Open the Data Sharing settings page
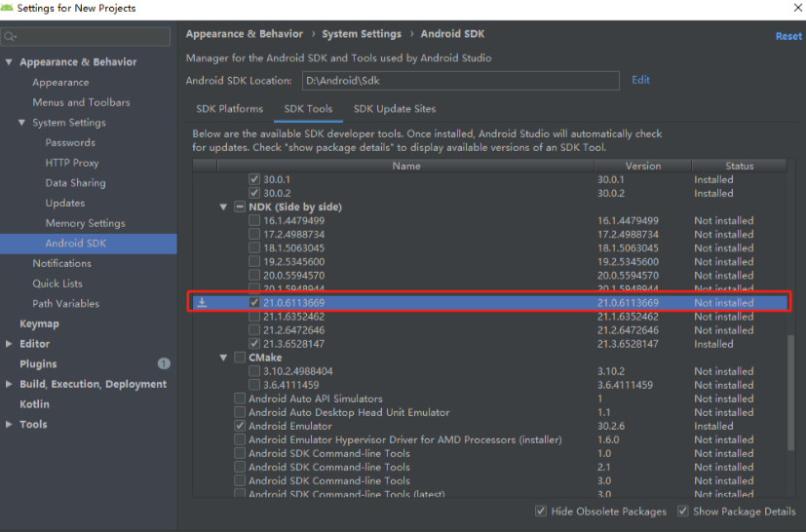Screen dimensions: 806x532 point(76,183)
